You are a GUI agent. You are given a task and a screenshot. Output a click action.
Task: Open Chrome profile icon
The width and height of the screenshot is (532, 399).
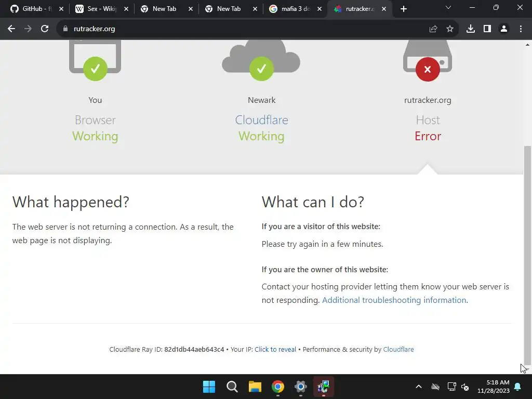[x=504, y=29]
